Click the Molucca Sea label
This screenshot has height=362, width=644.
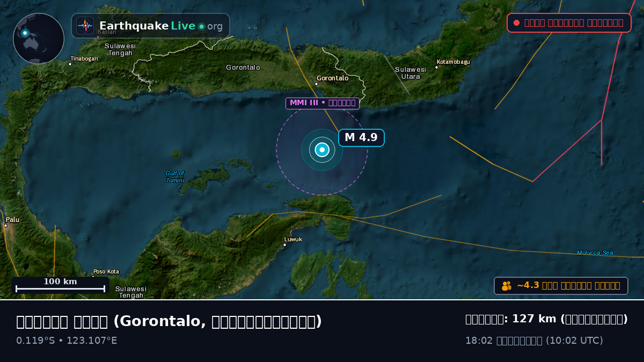pyautogui.click(x=595, y=253)
